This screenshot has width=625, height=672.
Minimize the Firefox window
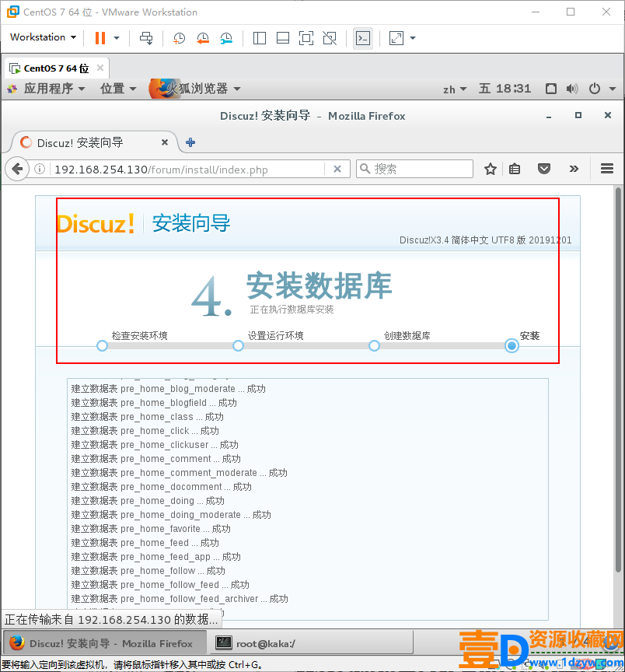[x=549, y=117]
